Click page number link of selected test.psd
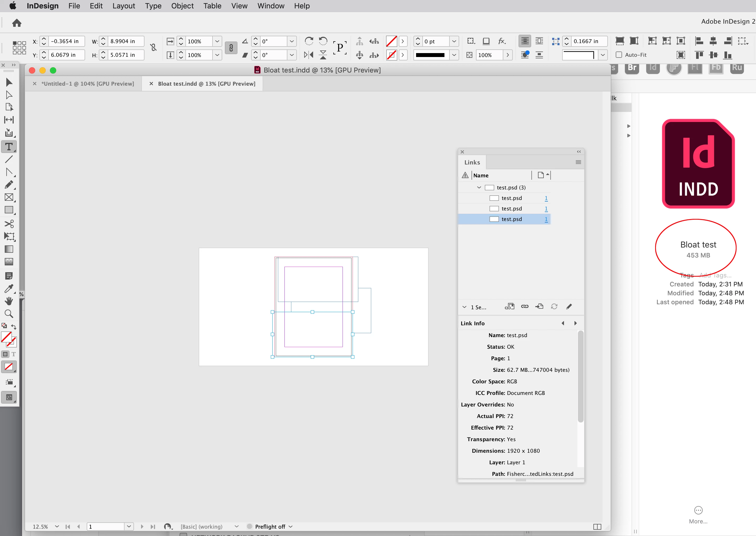This screenshot has height=536, width=756. 546,219
